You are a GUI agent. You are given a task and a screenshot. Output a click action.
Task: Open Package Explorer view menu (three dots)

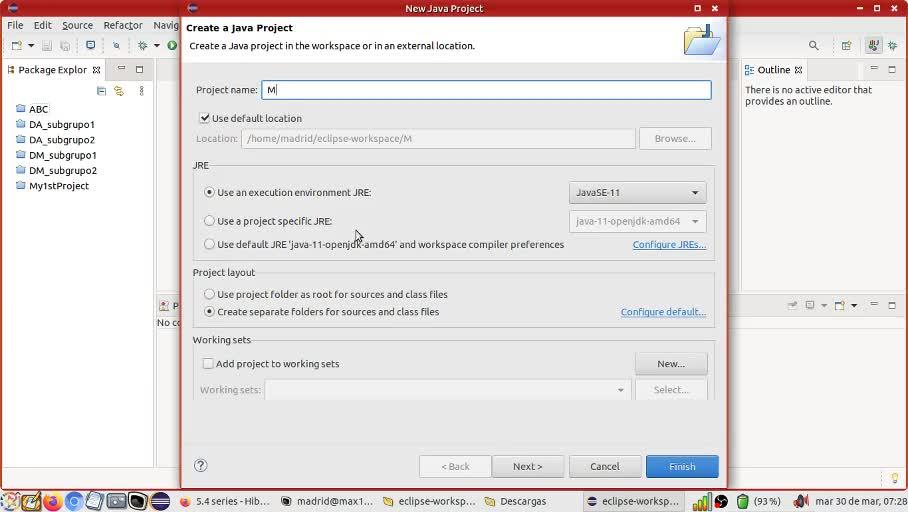pos(141,91)
